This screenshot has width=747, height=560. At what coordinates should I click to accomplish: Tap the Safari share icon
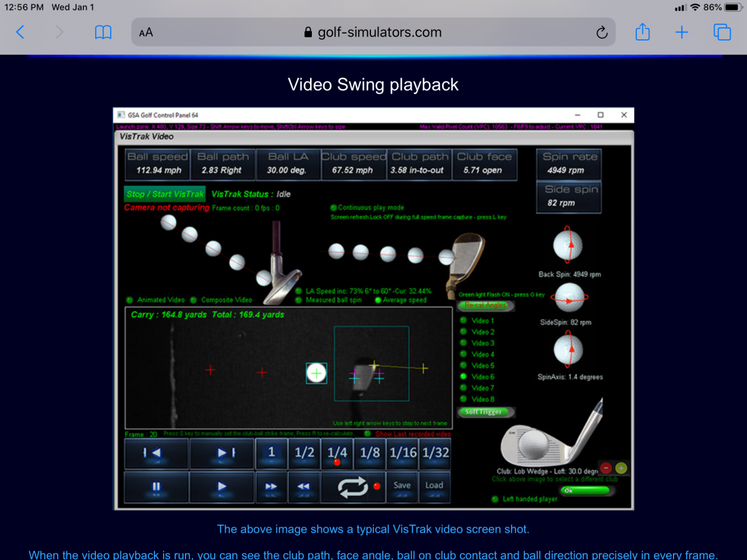click(642, 32)
